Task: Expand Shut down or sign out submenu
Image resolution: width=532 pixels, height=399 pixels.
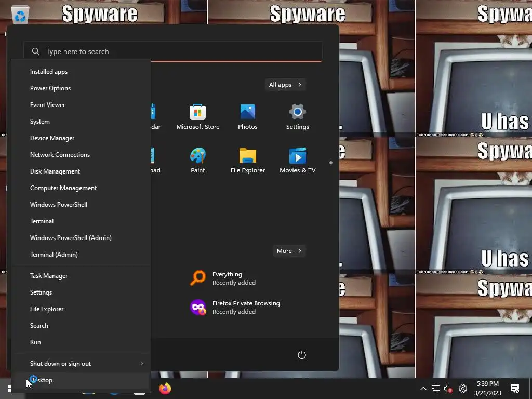Action: tap(82, 364)
